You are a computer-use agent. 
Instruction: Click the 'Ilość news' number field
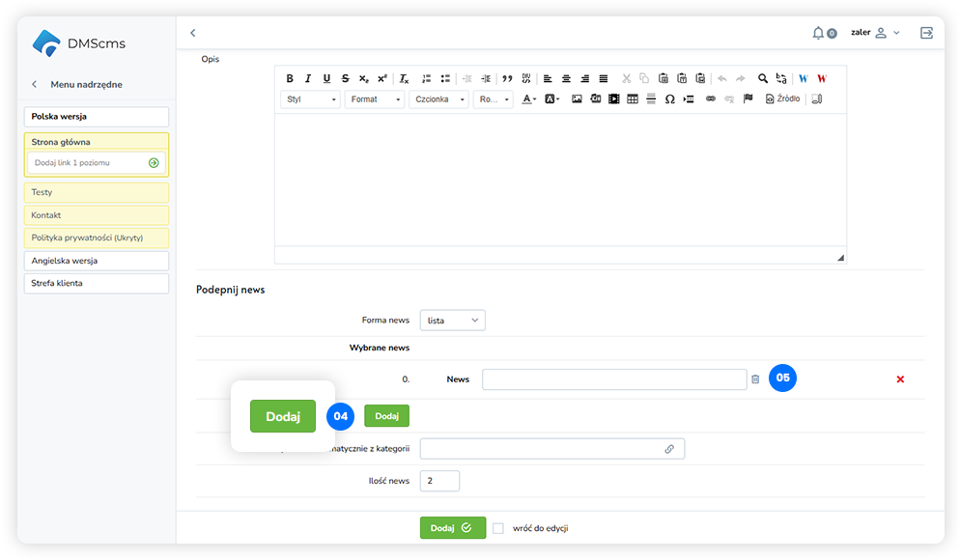(x=439, y=481)
